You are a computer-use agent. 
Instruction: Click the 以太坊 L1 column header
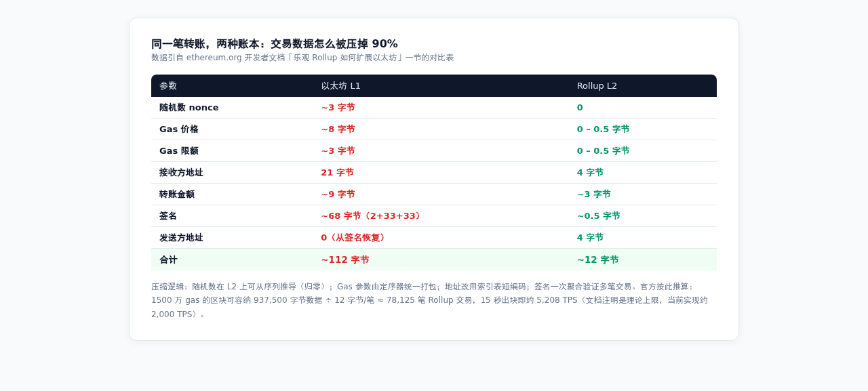tap(341, 86)
